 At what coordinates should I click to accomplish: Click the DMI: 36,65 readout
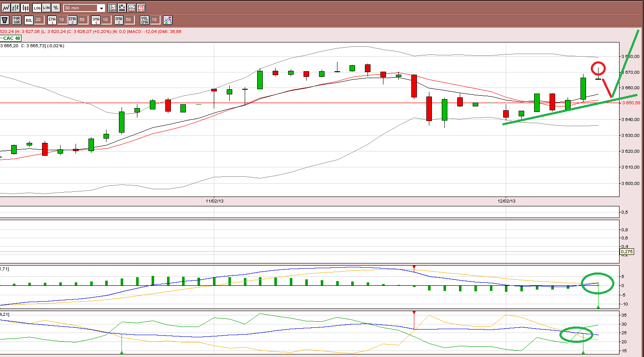pos(170,31)
